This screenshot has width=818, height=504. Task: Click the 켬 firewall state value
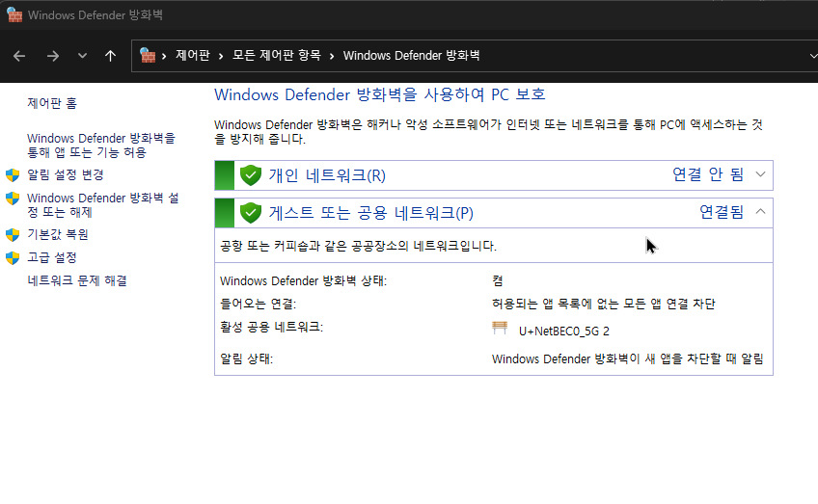[x=497, y=281]
